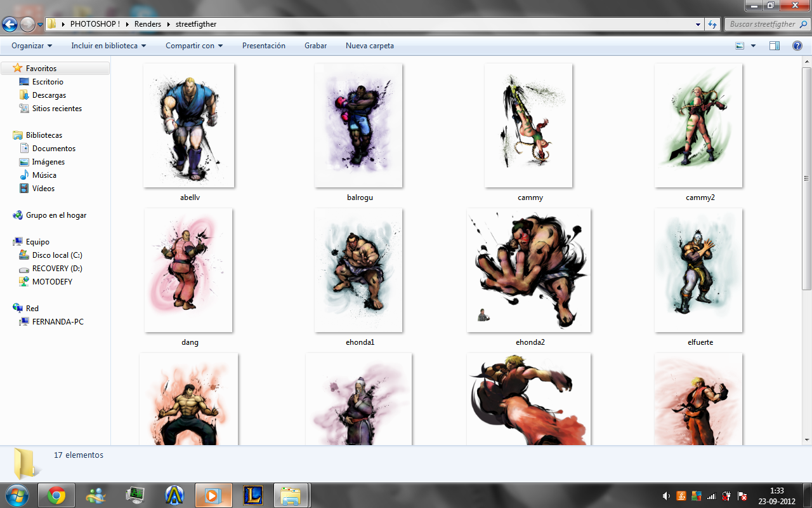Open the monitor app taskbar icon

point(135,495)
